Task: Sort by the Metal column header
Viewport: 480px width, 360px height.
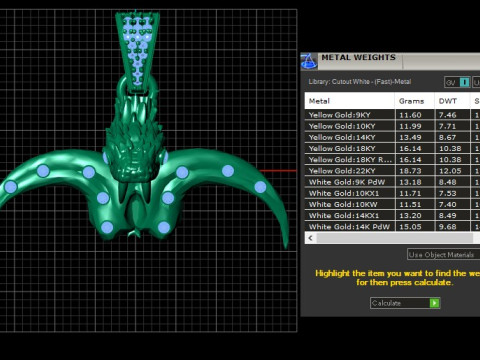Action: point(350,101)
